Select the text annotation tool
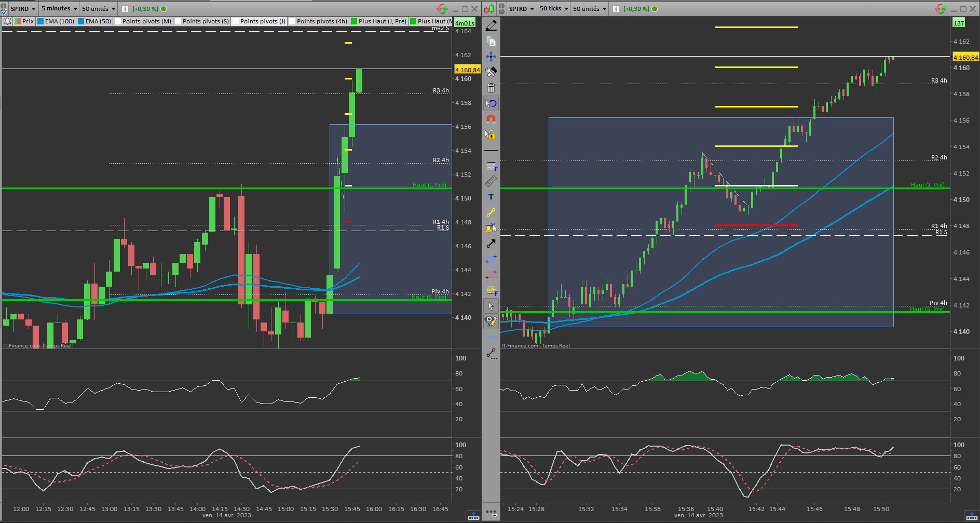 491,197
